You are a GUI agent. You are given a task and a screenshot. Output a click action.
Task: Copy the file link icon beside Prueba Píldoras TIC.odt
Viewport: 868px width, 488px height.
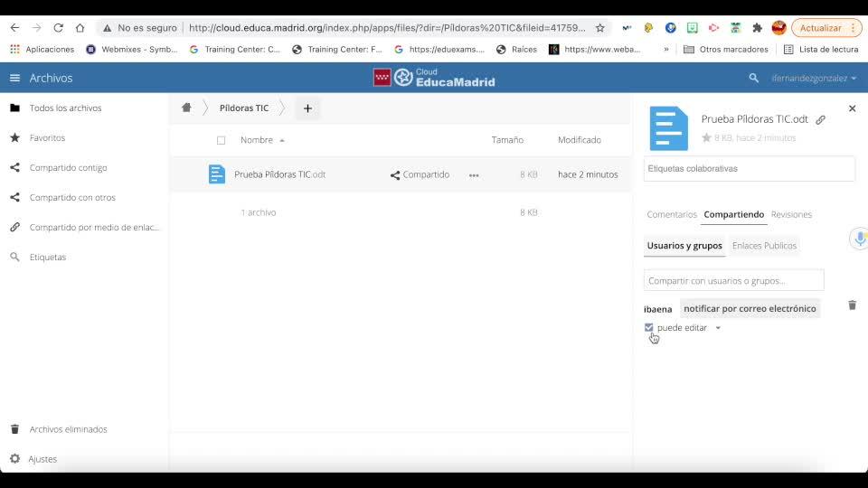click(x=820, y=119)
